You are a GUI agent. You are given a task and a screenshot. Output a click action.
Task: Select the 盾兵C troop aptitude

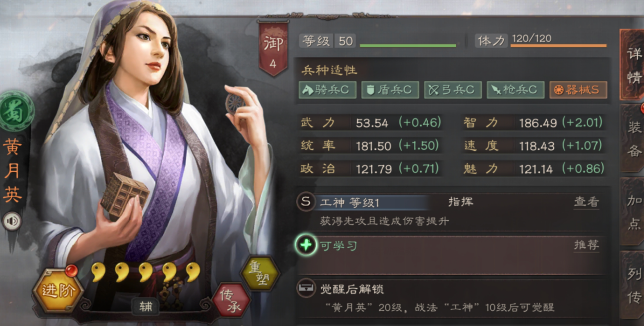click(390, 90)
